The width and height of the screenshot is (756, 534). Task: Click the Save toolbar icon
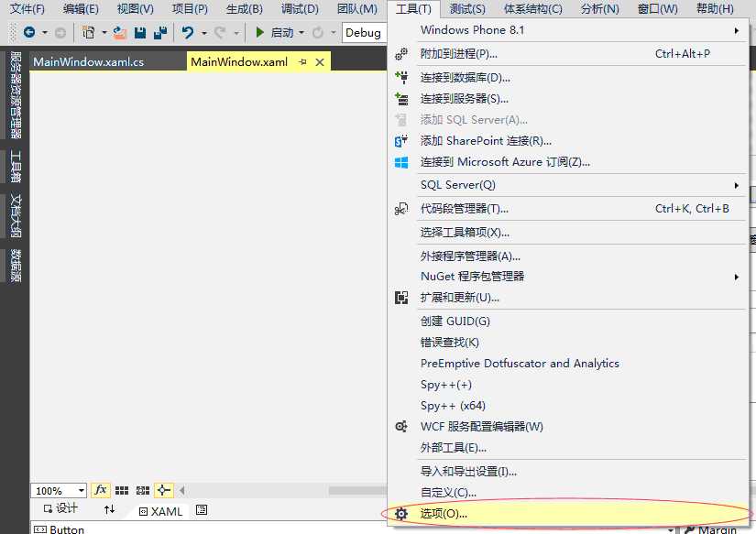140,33
